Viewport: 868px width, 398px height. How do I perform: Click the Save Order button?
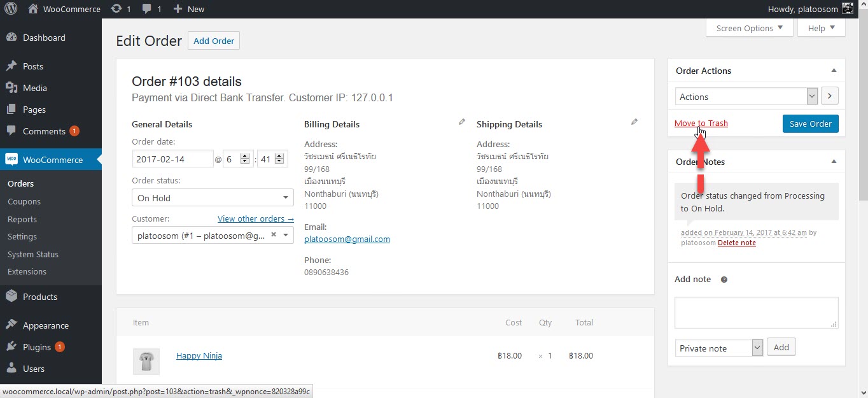click(811, 124)
